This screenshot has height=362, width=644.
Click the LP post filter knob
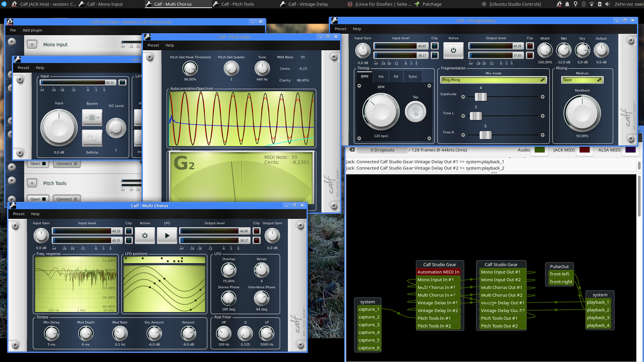[267, 333]
